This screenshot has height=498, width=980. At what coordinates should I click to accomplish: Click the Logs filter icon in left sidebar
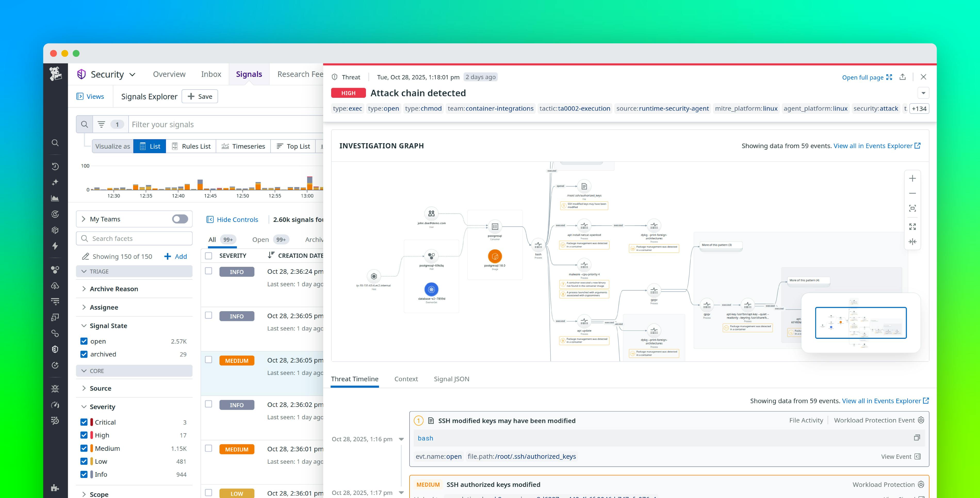(x=55, y=301)
